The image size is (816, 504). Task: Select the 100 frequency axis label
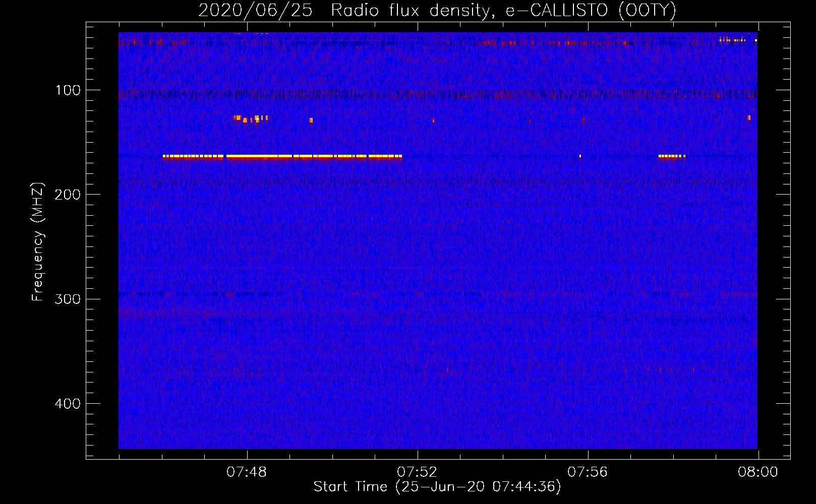pyautogui.click(x=68, y=90)
